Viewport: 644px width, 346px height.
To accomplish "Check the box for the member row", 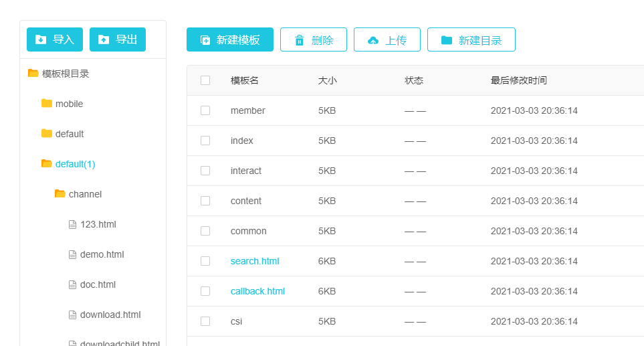I will coord(205,110).
